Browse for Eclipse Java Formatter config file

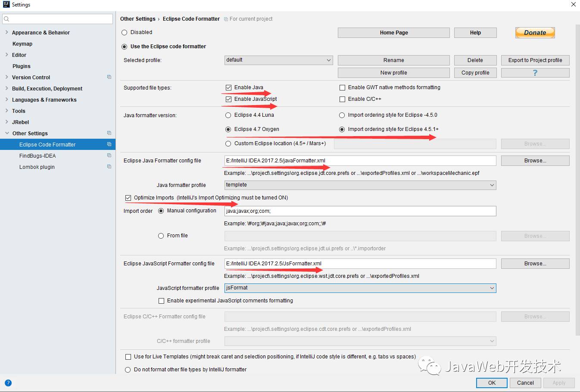535,161
